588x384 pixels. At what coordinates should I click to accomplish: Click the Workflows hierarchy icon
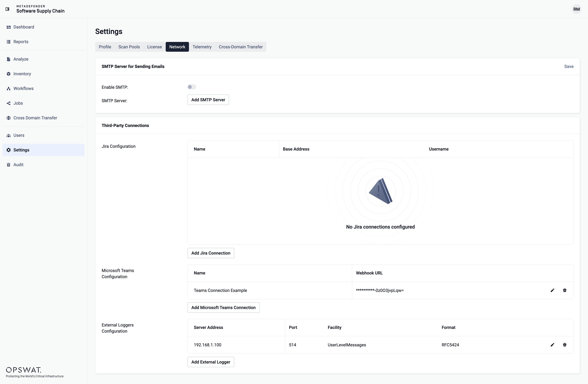pyautogui.click(x=9, y=89)
